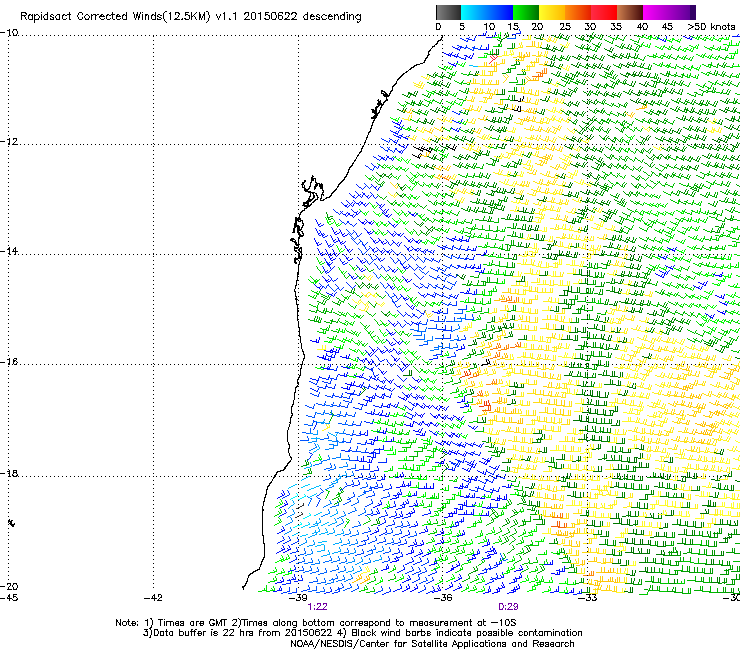Click the '>50 knots' legend label
This screenshot has height=650, width=740.
pos(711,27)
